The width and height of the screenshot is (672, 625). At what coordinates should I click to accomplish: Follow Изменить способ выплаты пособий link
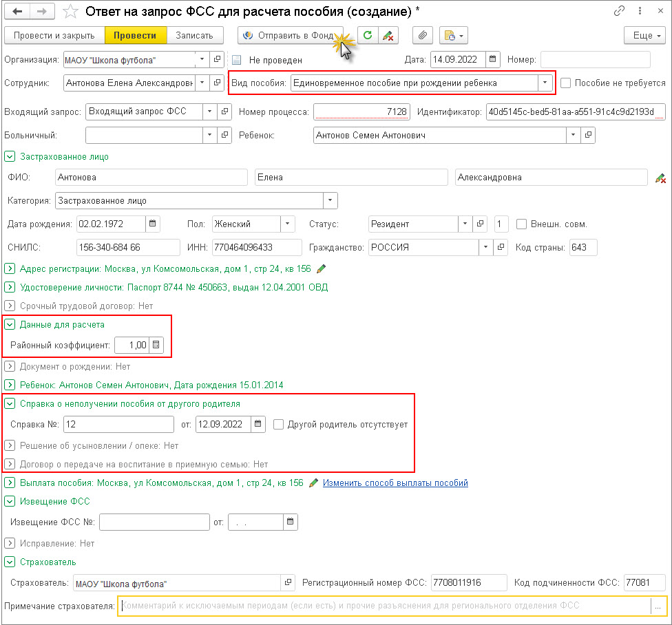pos(395,483)
